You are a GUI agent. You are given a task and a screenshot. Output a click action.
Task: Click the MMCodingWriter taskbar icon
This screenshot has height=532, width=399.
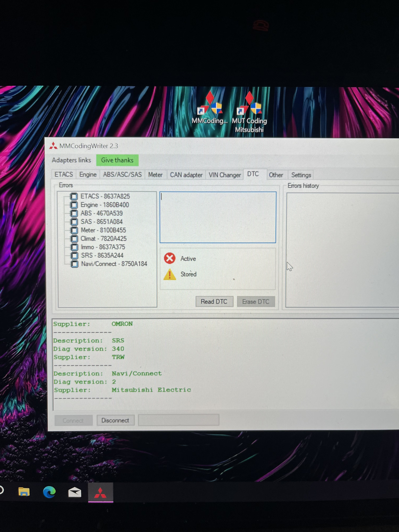[x=101, y=493]
